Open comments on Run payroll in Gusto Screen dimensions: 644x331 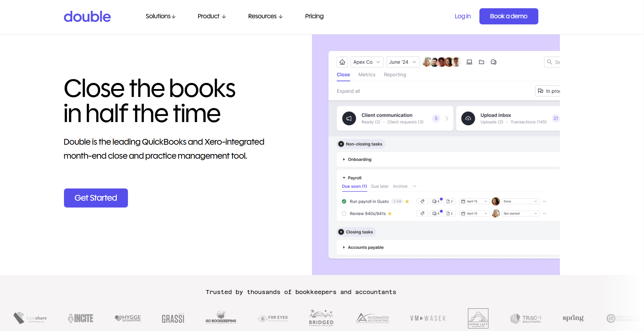click(x=436, y=201)
